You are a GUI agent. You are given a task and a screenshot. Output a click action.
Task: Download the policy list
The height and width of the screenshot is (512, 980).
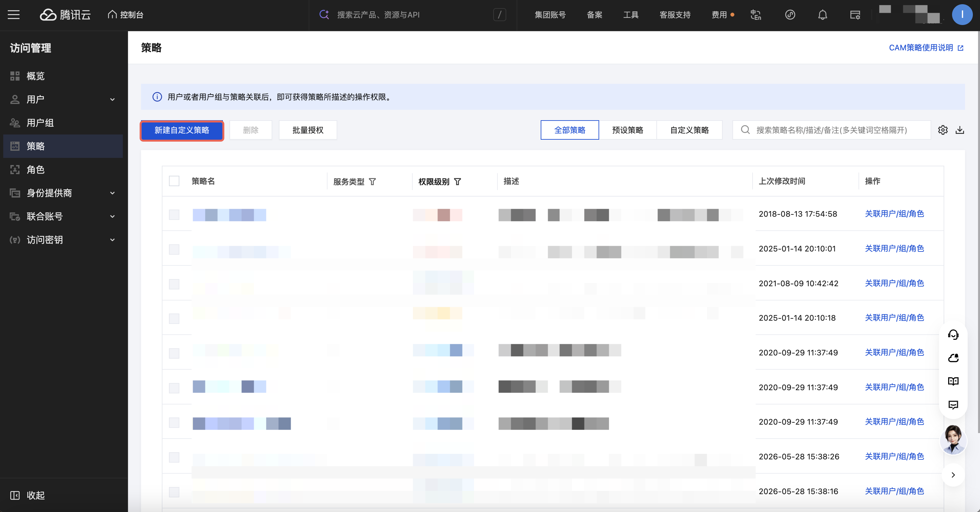point(960,130)
